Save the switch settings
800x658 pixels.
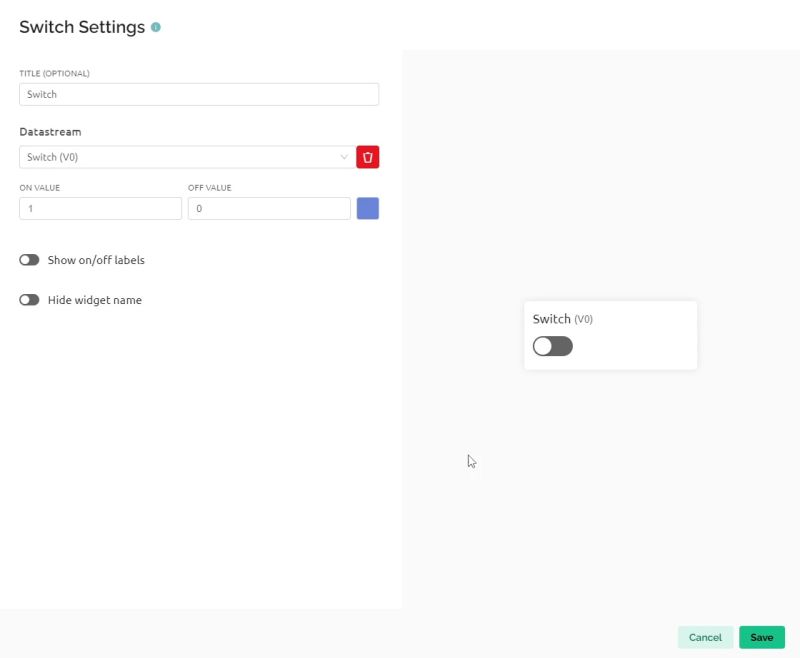762,637
